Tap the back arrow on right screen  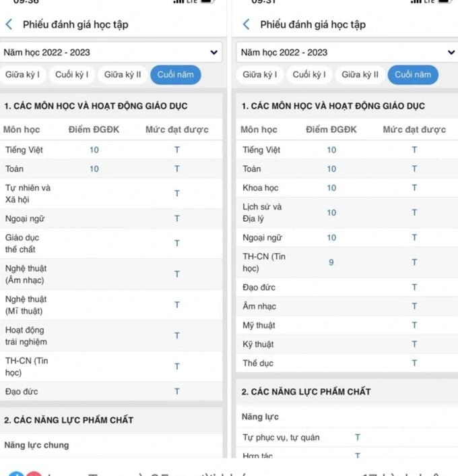246,24
